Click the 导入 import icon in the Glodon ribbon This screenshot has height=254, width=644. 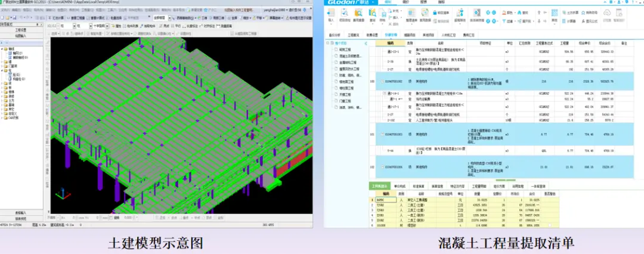[x=331, y=13]
